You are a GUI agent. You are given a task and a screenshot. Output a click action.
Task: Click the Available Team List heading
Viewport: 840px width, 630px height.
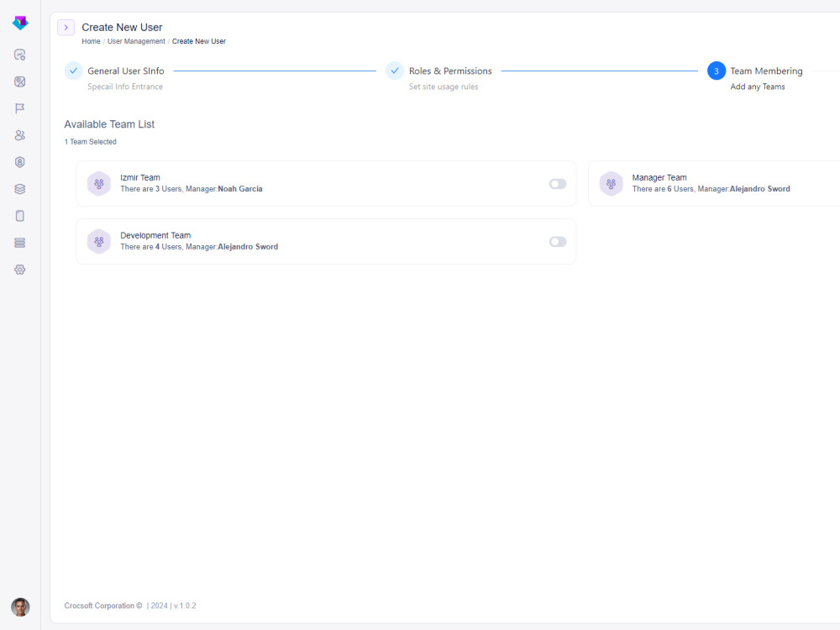click(109, 124)
